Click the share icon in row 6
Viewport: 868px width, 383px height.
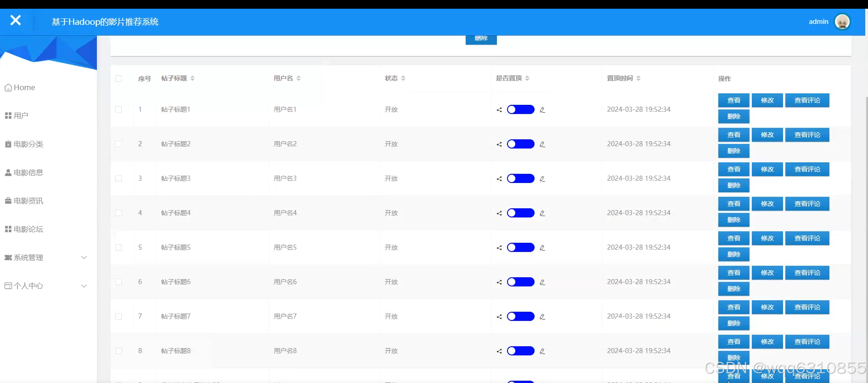[x=499, y=282]
